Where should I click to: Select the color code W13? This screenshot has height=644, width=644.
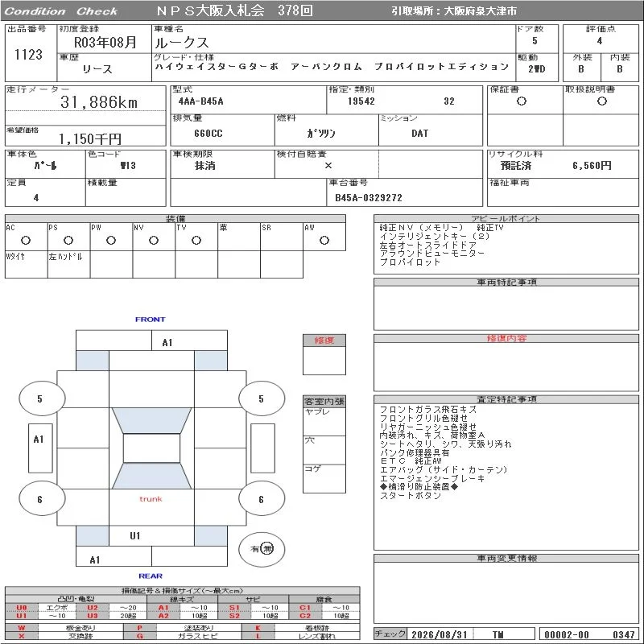pos(128,166)
